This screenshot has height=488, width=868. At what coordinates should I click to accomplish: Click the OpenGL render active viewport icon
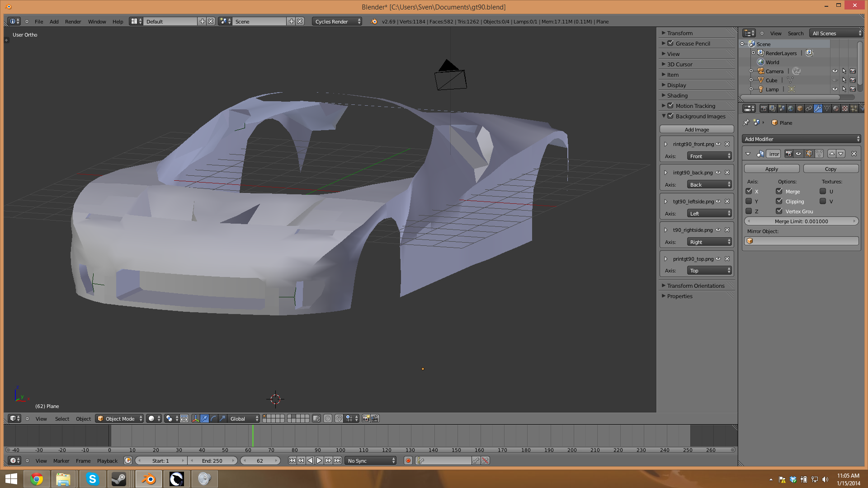point(366,419)
